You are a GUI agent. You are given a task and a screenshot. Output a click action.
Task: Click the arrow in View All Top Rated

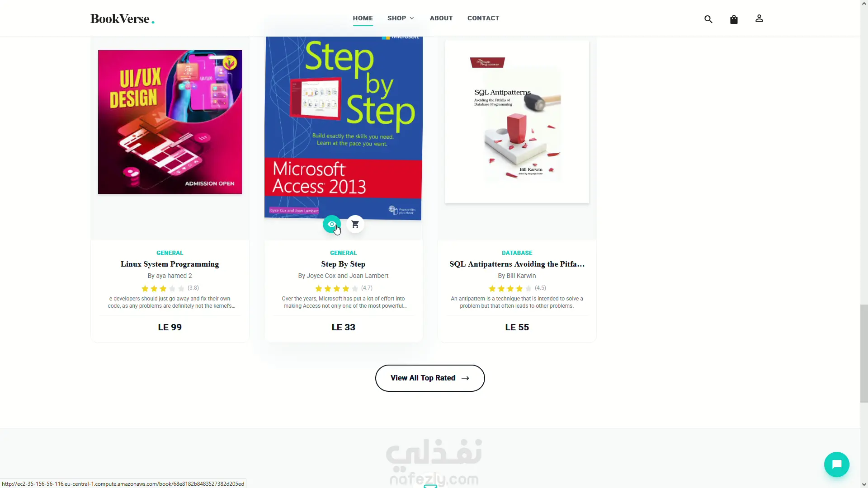point(465,378)
